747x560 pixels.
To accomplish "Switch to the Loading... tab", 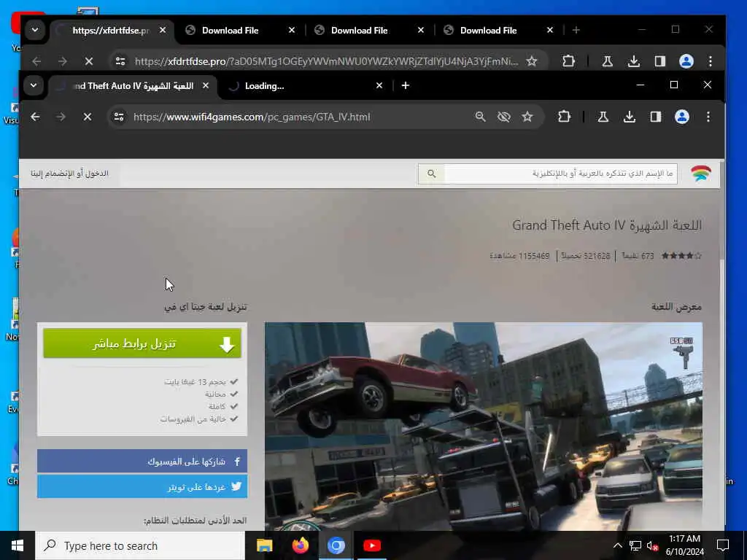I will click(x=306, y=86).
